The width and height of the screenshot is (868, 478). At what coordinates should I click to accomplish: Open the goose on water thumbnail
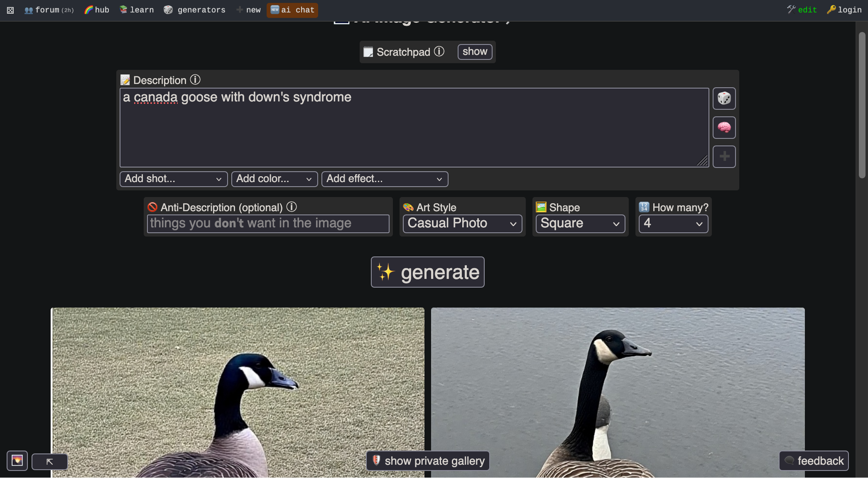[618, 393]
